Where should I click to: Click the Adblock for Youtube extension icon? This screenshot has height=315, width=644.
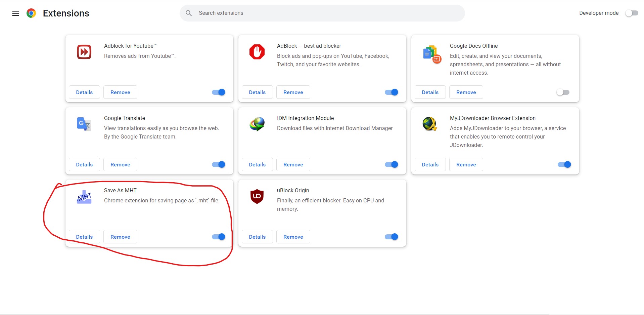[x=84, y=52]
